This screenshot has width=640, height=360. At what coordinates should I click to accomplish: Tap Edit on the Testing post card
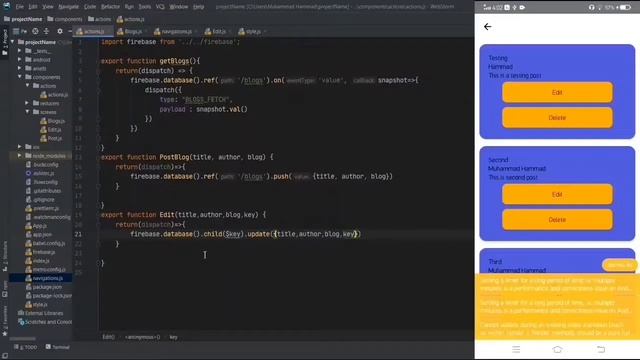pyautogui.click(x=557, y=93)
